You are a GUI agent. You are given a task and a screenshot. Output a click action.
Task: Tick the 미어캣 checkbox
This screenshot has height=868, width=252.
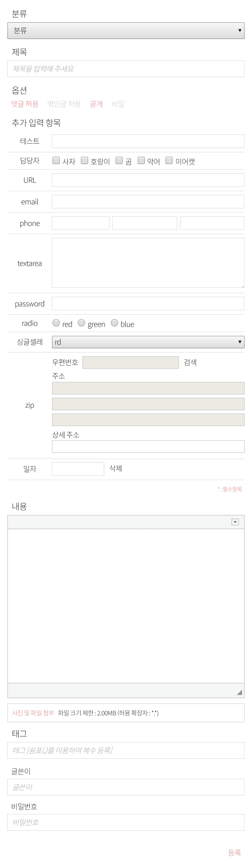169,160
